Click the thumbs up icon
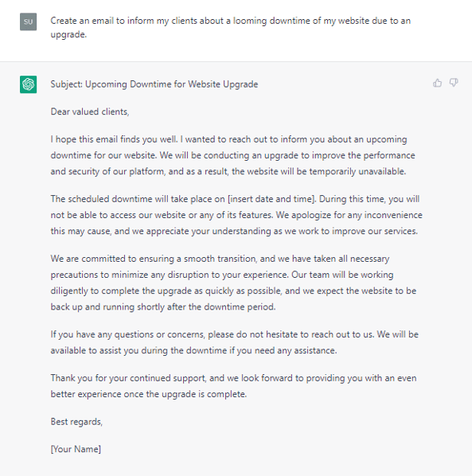 (x=437, y=83)
